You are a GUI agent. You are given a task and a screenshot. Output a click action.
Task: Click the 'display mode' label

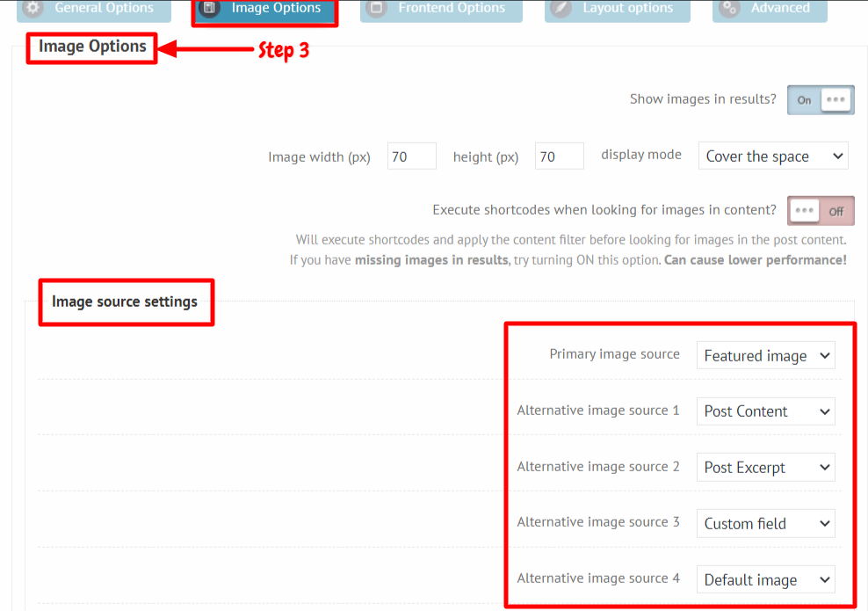641,155
